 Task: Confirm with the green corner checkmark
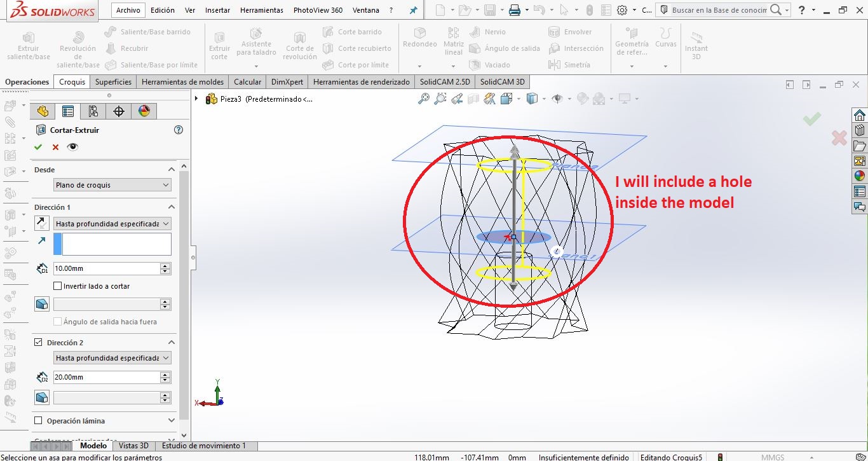pyautogui.click(x=811, y=118)
